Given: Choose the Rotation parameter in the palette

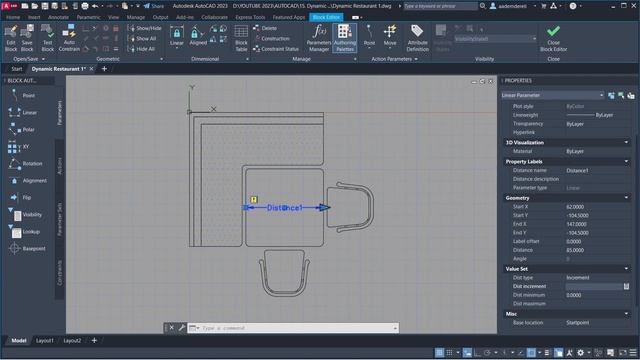Looking at the screenshot, I should (25, 164).
